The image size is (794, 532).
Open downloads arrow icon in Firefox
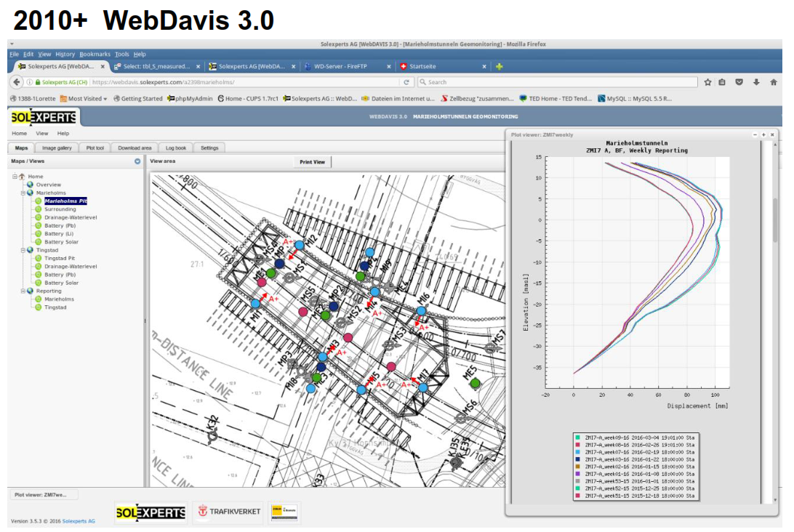[756, 82]
